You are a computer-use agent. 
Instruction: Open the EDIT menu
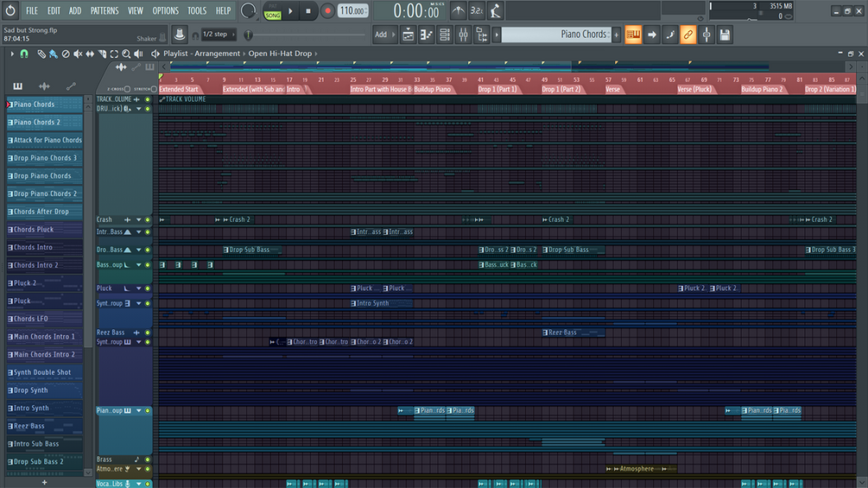click(54, 10)
